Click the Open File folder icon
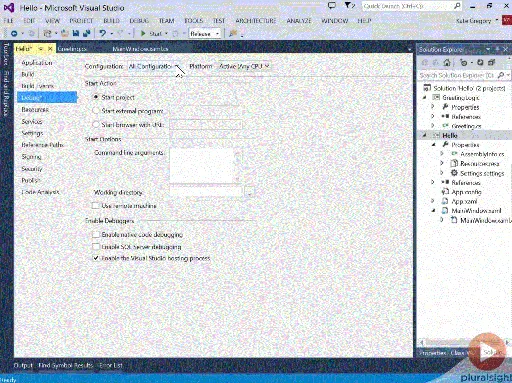This screenshot has width=512, height=383. click(x=65, y=33)
